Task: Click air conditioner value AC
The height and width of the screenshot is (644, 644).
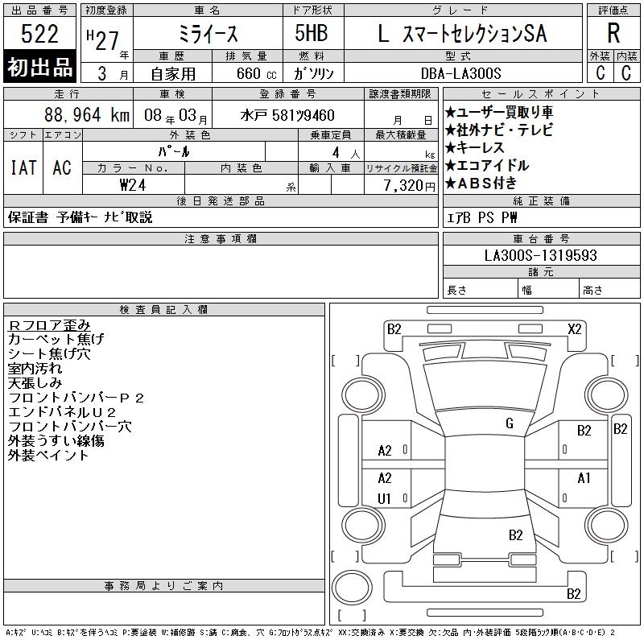Action: (62, 168)
